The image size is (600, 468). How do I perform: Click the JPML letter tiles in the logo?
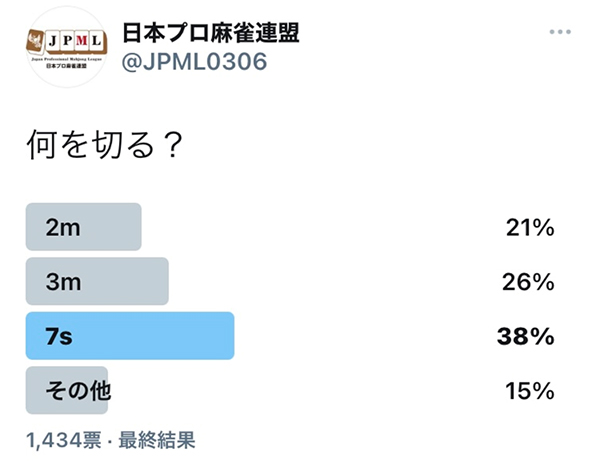click(75, 41)
